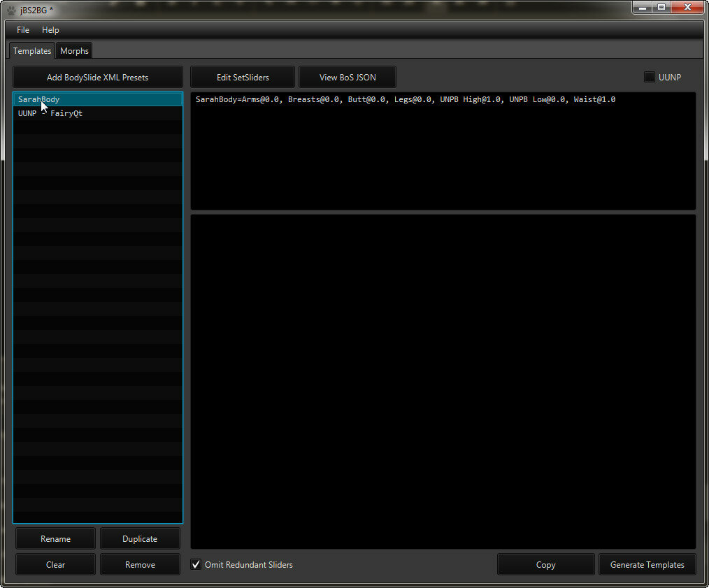Open the File menu
The height and width of the screenshot is (588, 709).
(x=22, y=30)
